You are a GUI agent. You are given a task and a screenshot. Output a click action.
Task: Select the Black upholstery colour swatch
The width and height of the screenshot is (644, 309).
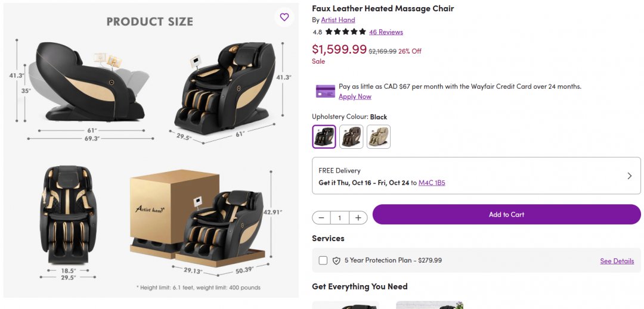click(324, 137)
